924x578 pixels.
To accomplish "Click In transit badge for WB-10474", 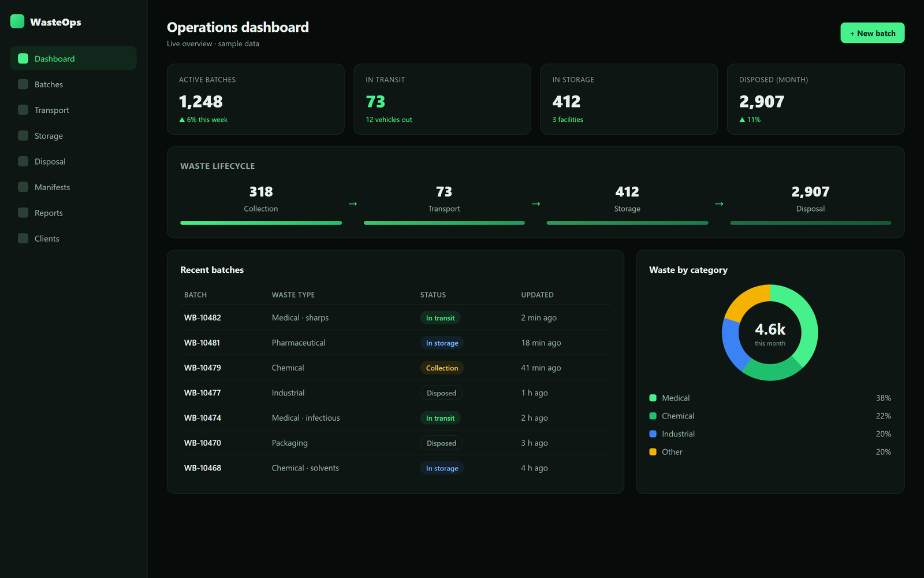I will 440,418.
